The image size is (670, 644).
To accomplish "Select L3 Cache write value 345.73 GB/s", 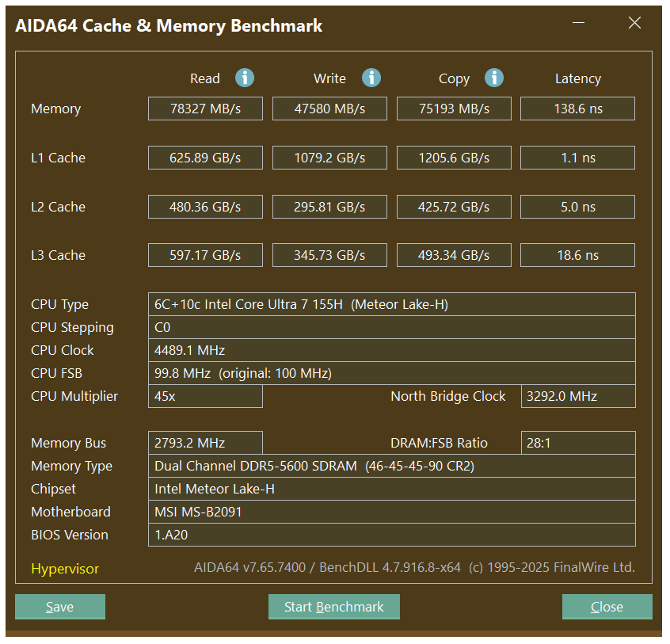I will point(330,255).
